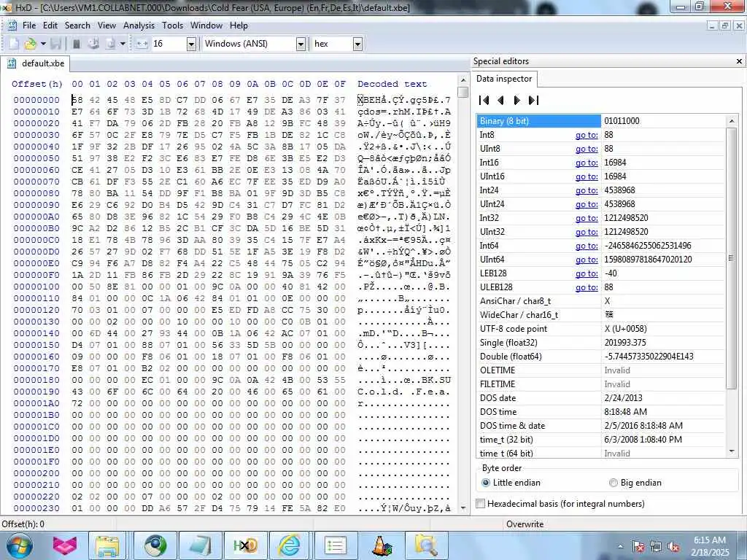Switch to HxD taskbar button
Viewport: 747px width, 560px height.
(x=246, y=545)
